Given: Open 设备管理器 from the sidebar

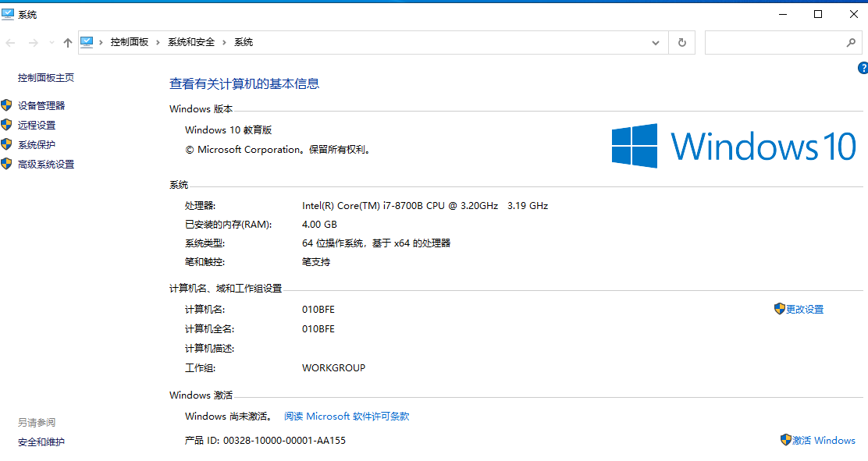Looking at the screenshot, I should point(41,105).
